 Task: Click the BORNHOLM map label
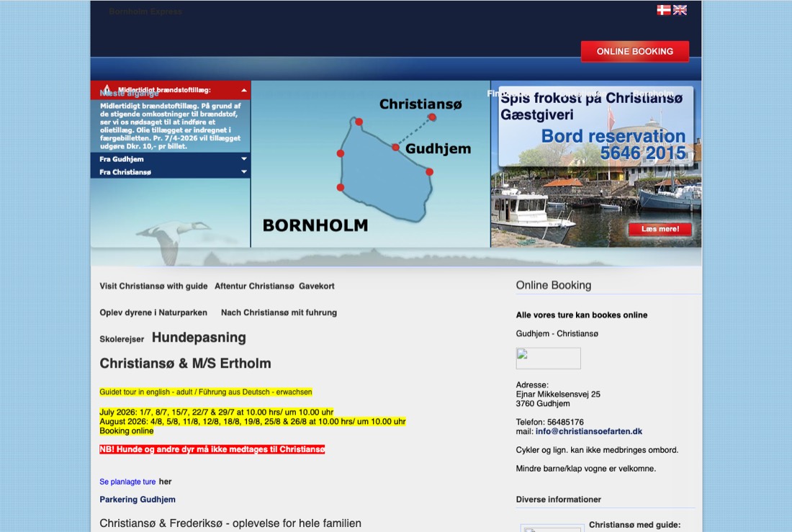315,225
